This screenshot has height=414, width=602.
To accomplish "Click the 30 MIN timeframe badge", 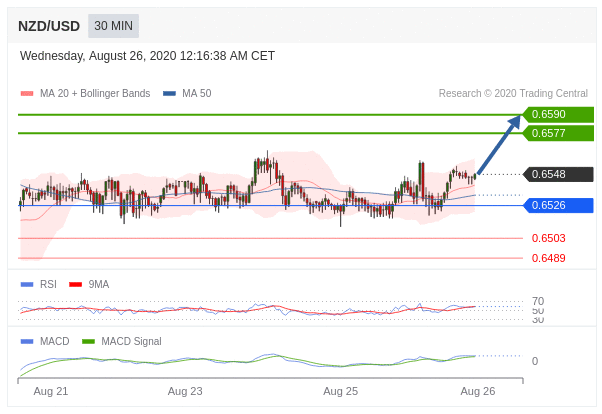I will coord(113,26).
